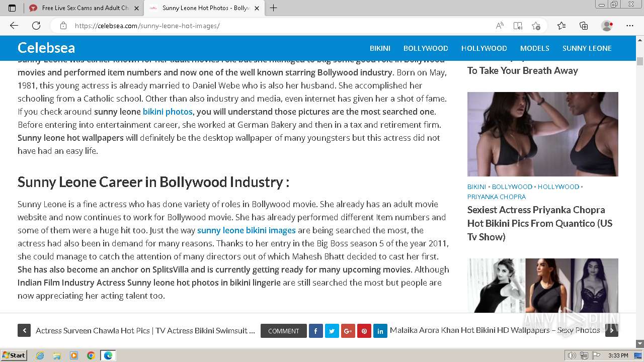Select the Edge taskbar button
The width and height of the screenshot is (644, 362).
(108, 355)
